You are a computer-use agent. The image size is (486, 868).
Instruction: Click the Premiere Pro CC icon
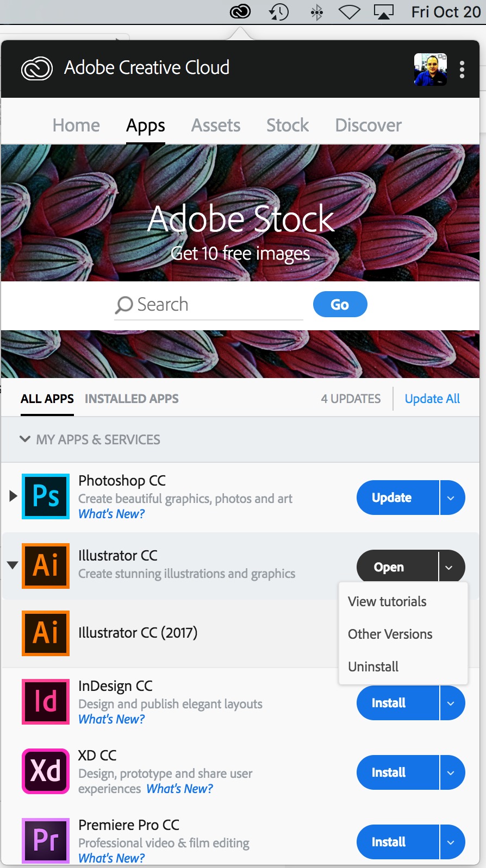click(46, 841)
